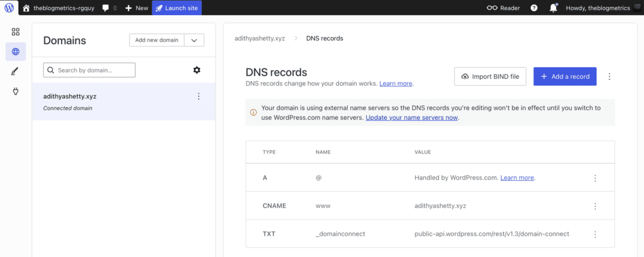
Task: Click the NAME column header
Action: [x=323, y=152]
